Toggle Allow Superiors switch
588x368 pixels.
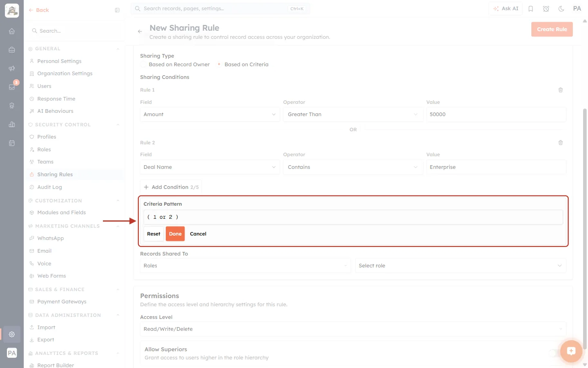coord(555,353)
